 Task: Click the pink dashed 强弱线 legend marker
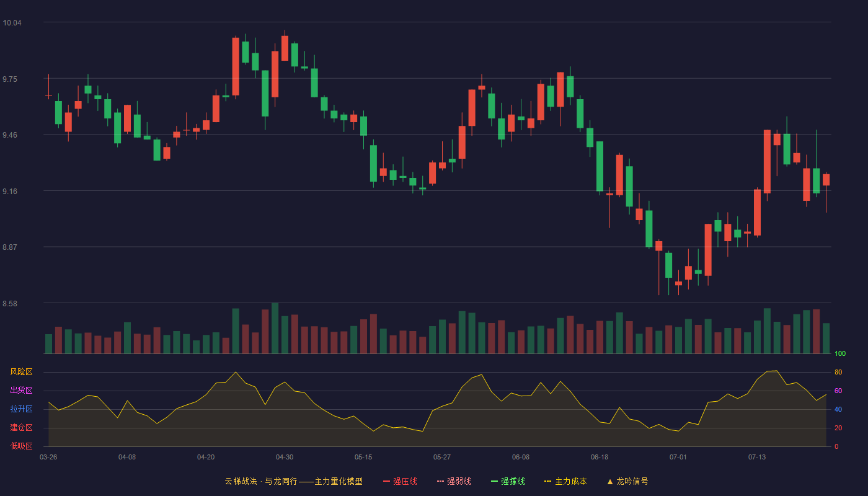(x=440, y=481)
